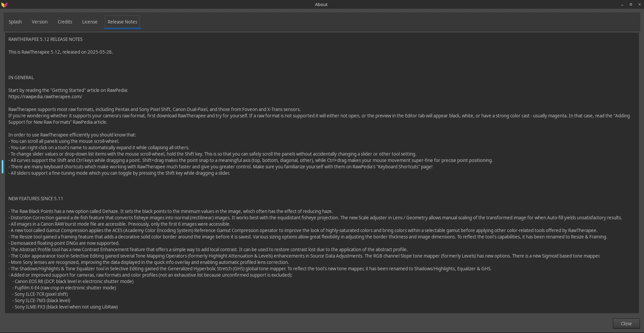Click the RawTherapee logo in the title bar

(x=4, y=5)
